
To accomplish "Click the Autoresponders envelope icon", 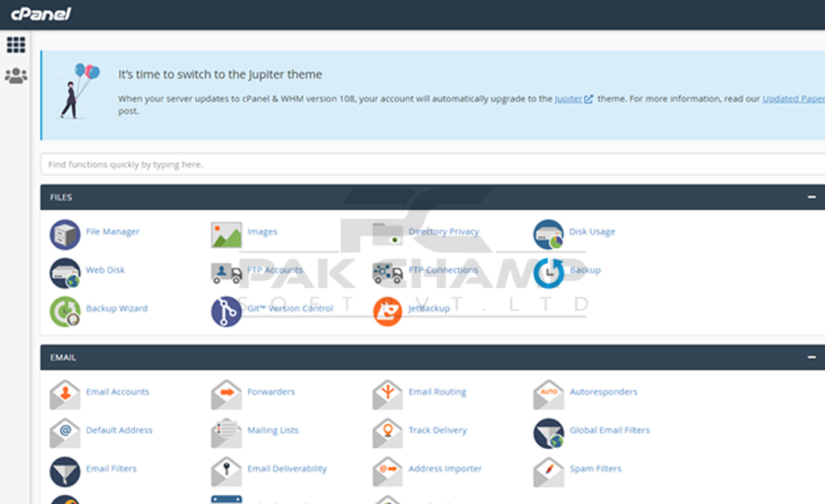I will pyautogui.click(x=548, y=395).
